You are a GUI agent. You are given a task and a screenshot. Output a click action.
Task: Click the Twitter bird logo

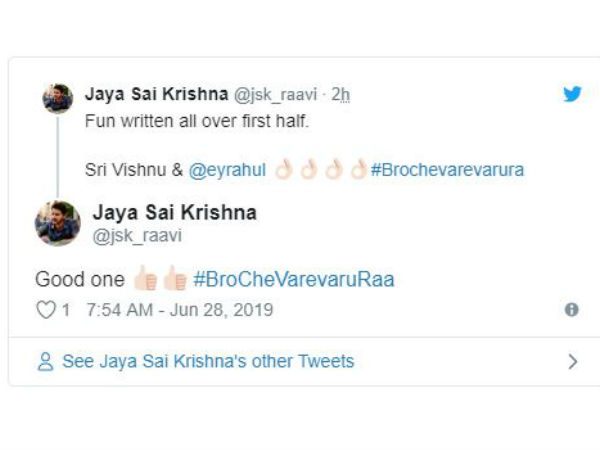coord(572,94)
